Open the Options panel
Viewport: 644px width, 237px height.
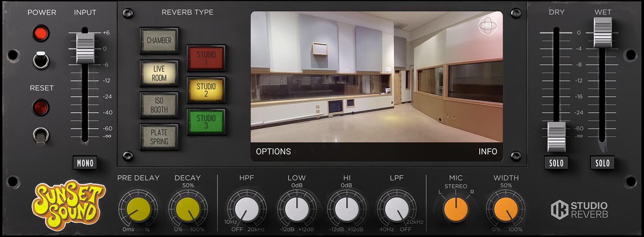[x=273, y=151]
